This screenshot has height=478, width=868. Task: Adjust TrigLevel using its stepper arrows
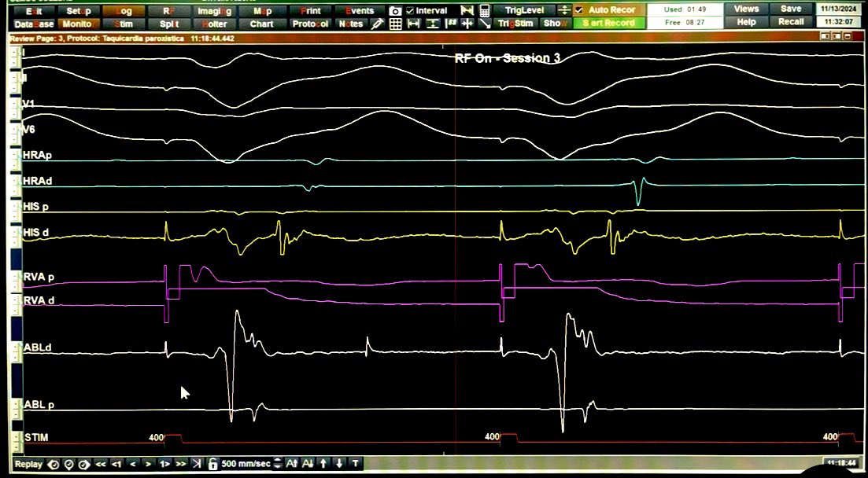click(x=564, y=9)
